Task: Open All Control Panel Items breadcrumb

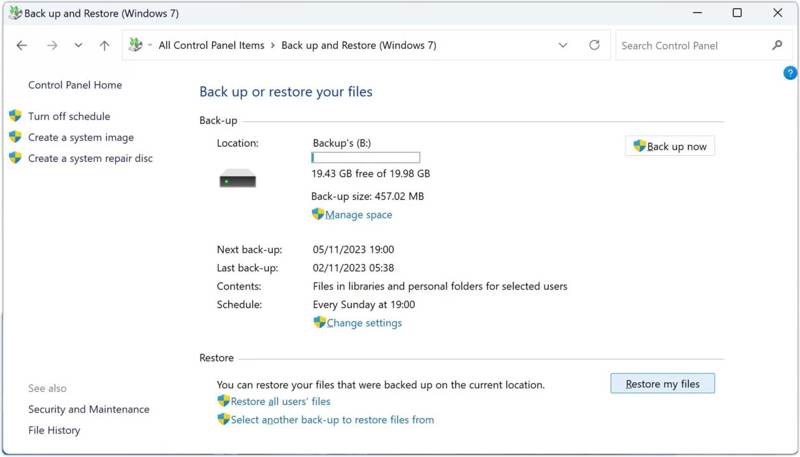Action: (x=211, y=45)
